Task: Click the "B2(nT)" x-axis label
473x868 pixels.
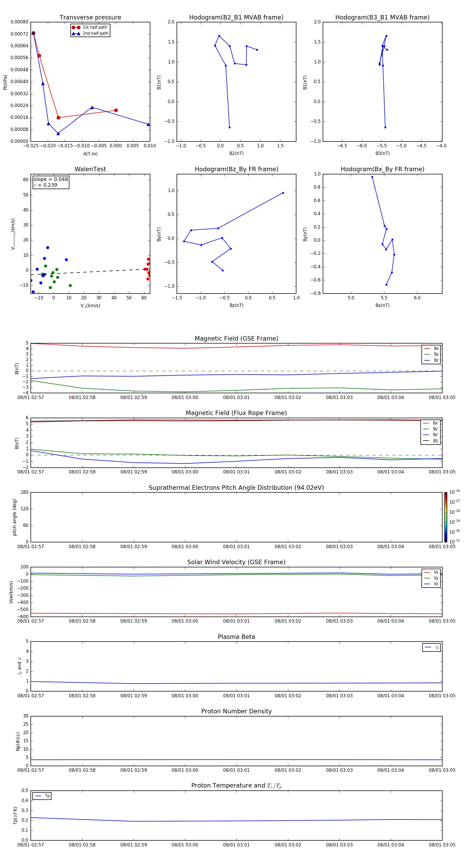Action: 236,154
